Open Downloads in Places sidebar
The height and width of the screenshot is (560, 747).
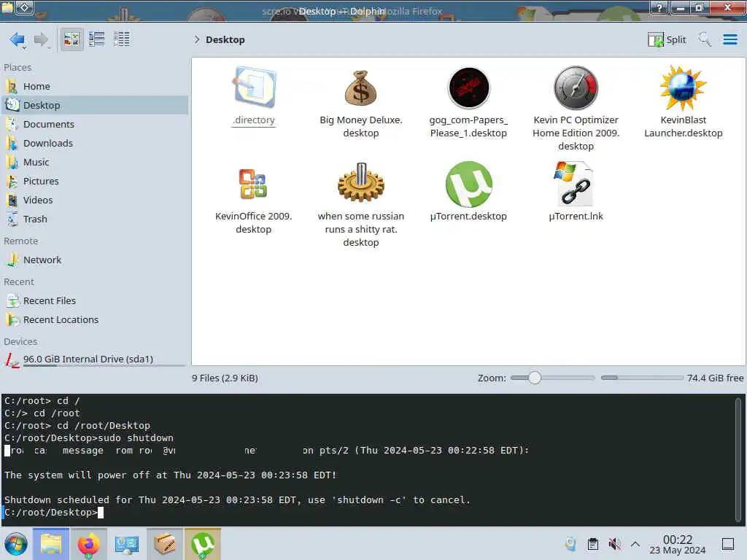click(x=96, y=144)
